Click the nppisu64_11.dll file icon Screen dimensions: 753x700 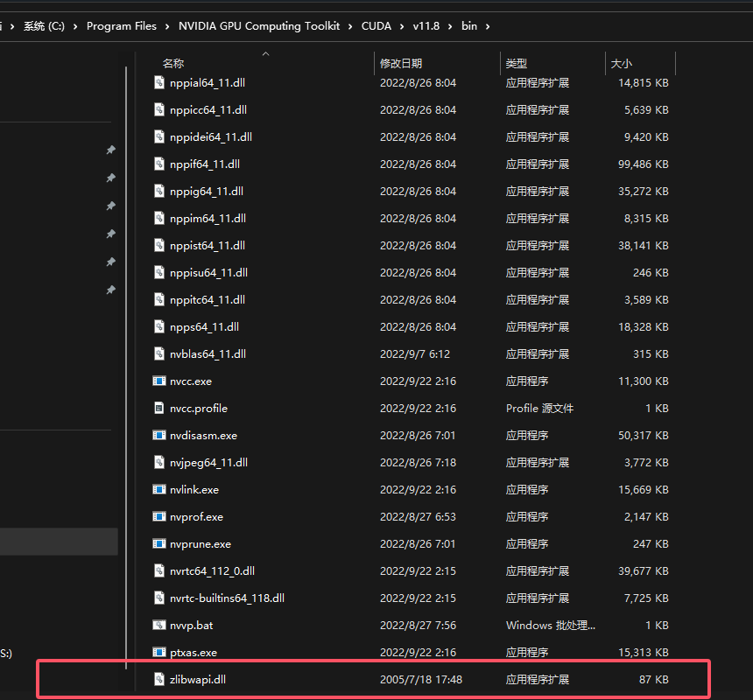[x=159, y=272]
